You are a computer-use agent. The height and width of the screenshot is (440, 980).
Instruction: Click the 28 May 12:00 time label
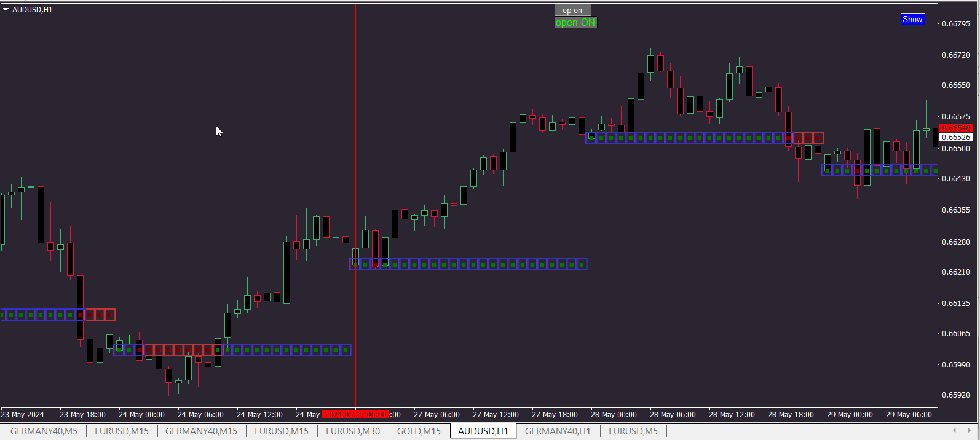[x=732, y=414]
